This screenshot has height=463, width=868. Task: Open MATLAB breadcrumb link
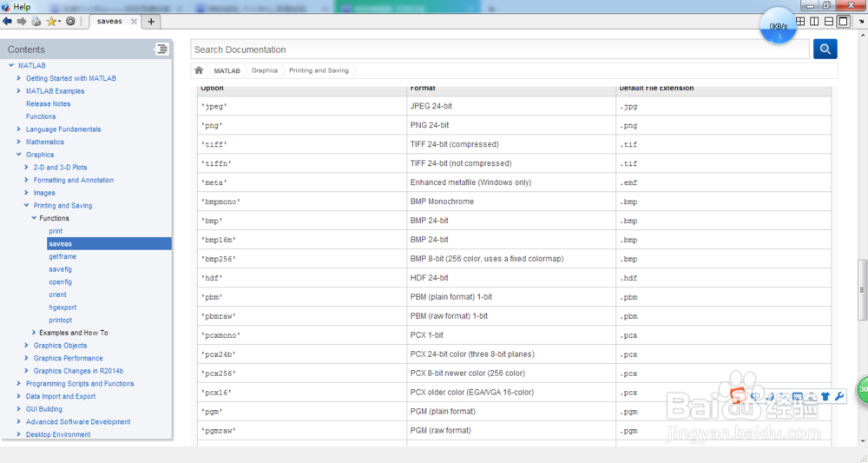(227, 71)
